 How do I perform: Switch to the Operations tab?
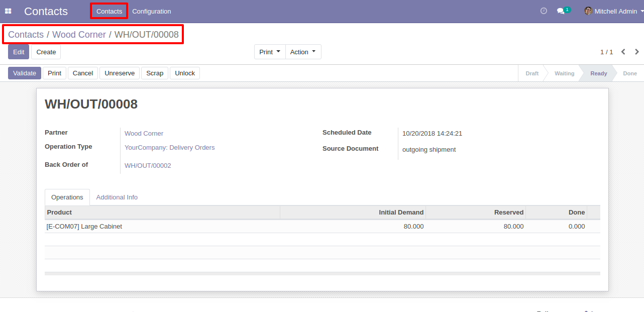67,197
